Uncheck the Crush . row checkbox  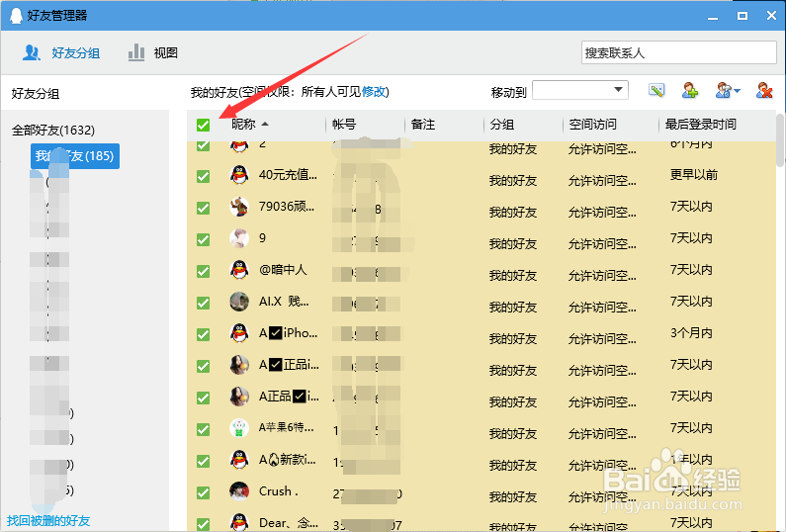pos(203,492)
